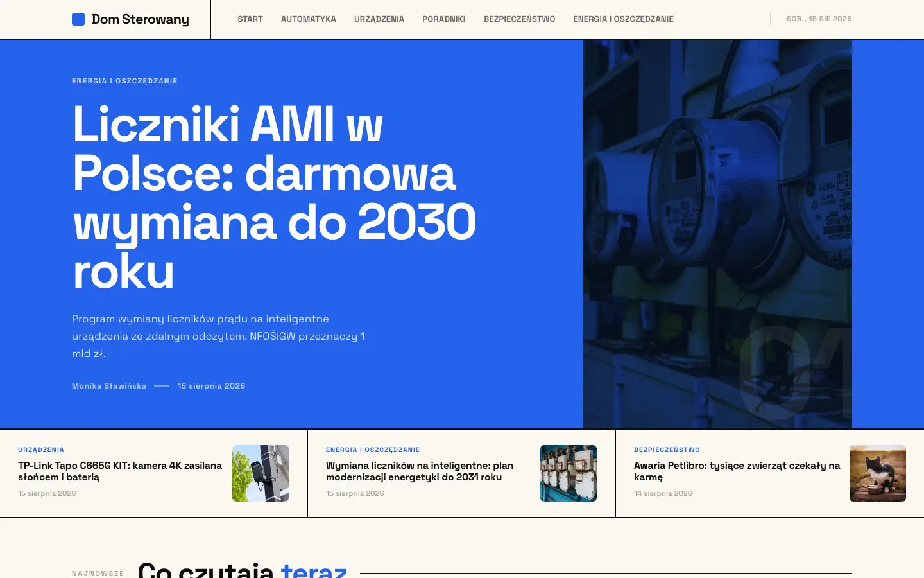Click author name Monika Sławińska
This screenshot has height=578, width=924.
[109, 386]
